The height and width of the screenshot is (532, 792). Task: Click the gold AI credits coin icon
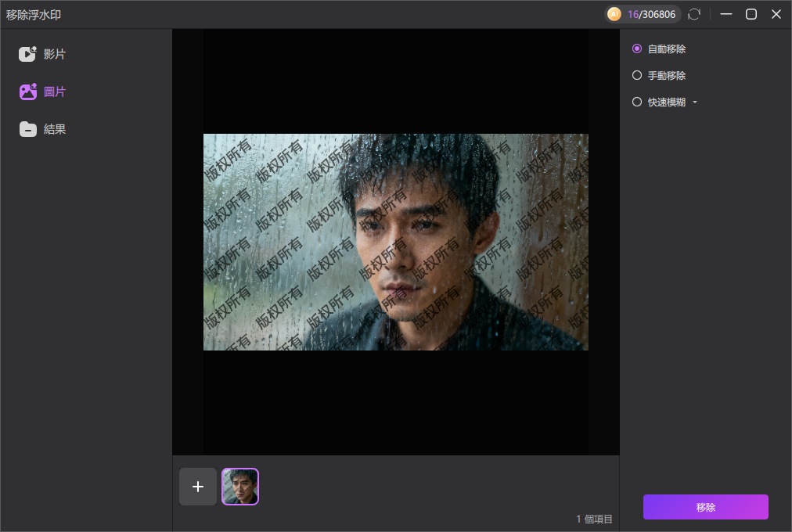click(x=614, y=14)
